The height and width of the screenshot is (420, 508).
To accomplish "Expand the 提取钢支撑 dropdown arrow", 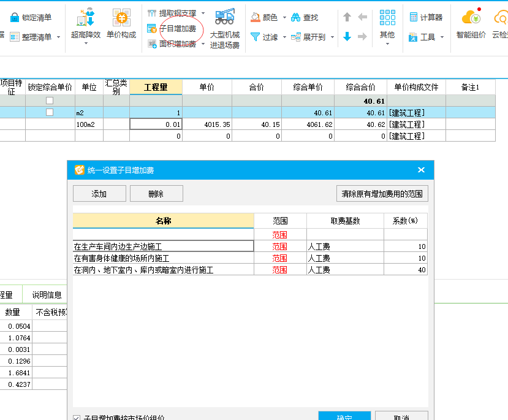I will pos(203,13).
